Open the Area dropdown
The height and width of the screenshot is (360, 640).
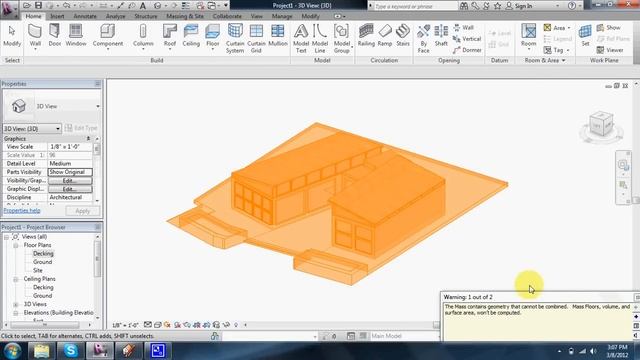(557, 28)
